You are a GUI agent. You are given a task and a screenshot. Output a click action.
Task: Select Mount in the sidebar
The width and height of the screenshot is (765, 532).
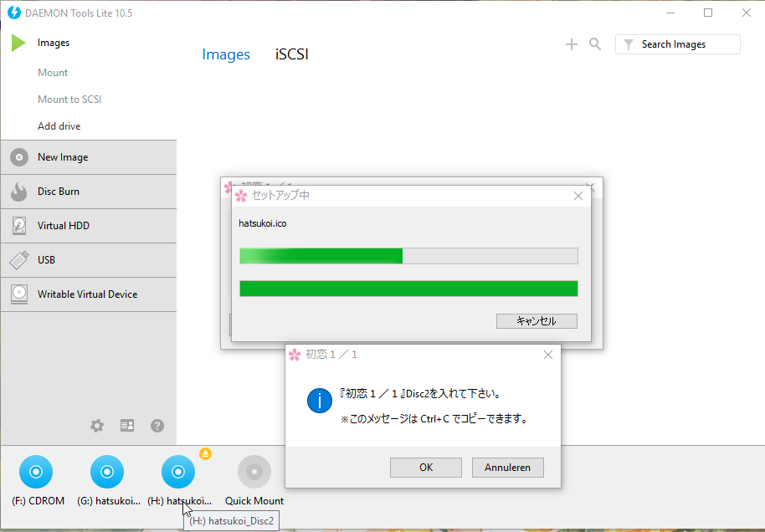coord(53,73)
